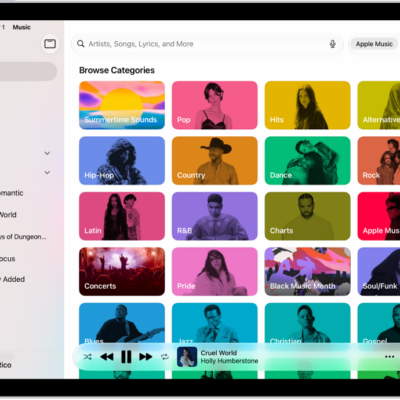
Task: Open the R&B category card
Action: 215,216
